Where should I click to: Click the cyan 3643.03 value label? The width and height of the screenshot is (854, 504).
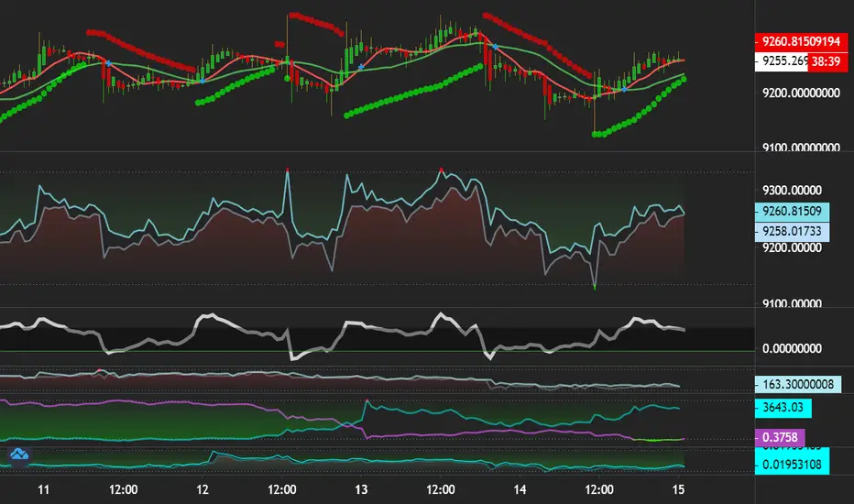point(783,408)
